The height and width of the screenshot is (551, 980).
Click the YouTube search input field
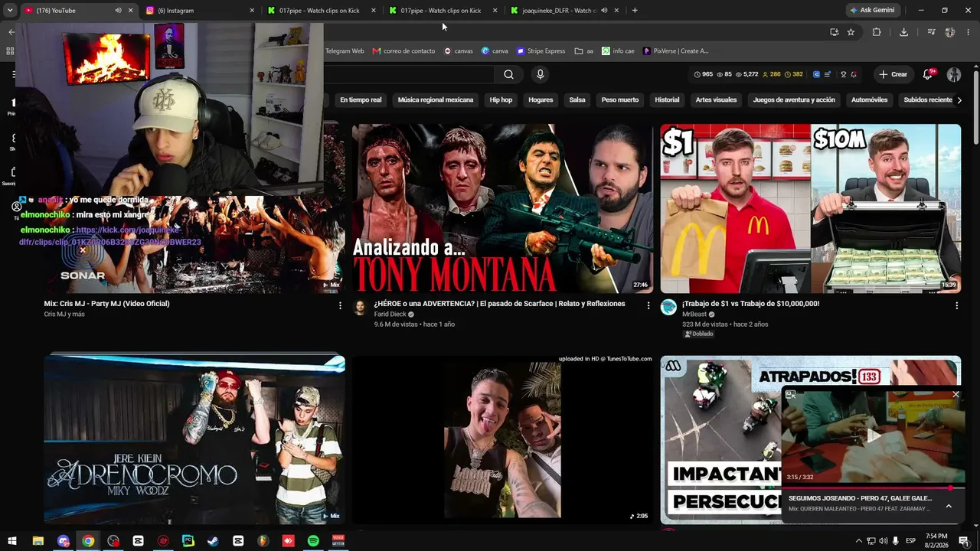[408, 74]
